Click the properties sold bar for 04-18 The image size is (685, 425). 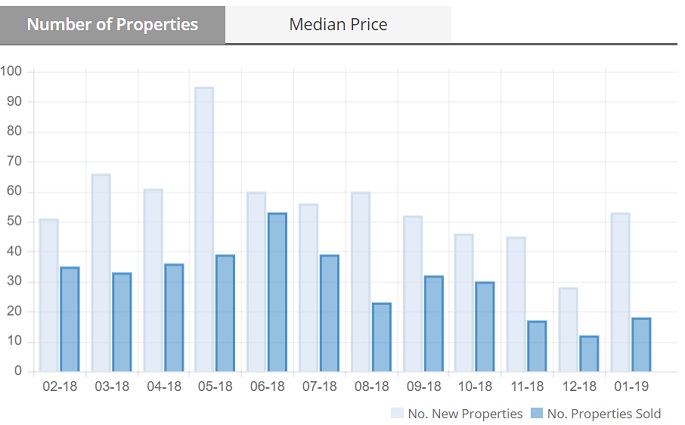click(x=173, y=318)
